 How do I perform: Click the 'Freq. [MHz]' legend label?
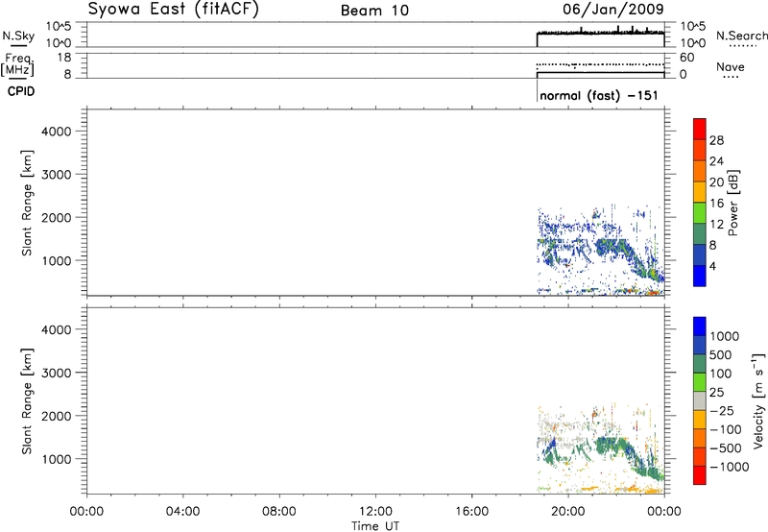coord(17,64)
